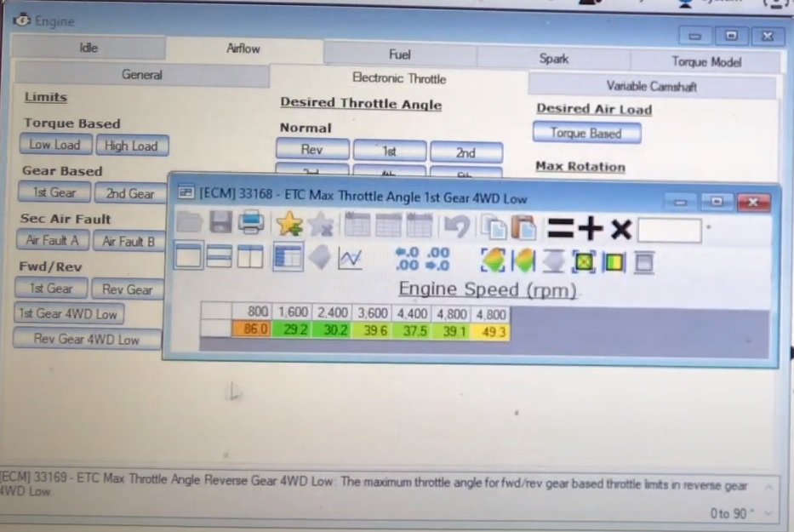This screenshot has height=532, width=794.
Task: Switch to the table grid view icon
Action: [288, 257]
